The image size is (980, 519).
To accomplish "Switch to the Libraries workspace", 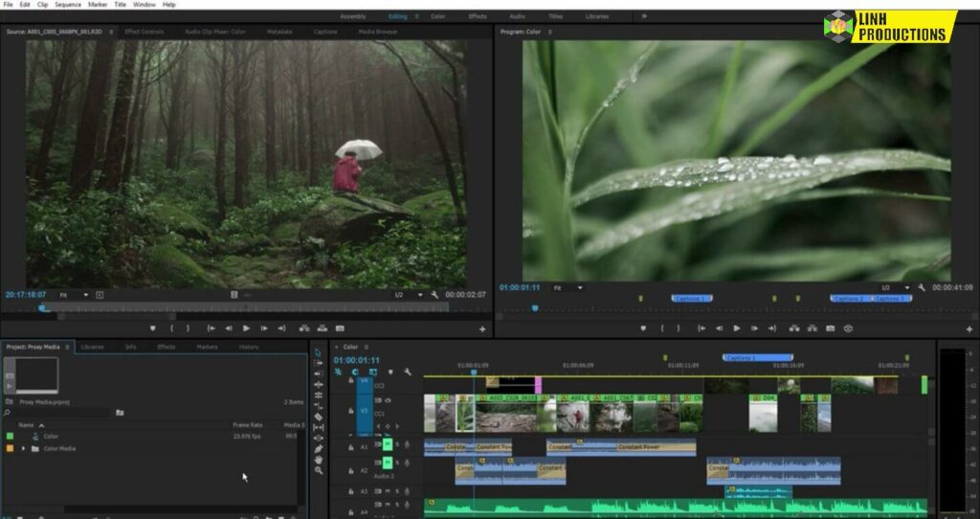I will [x=597, y=16].
